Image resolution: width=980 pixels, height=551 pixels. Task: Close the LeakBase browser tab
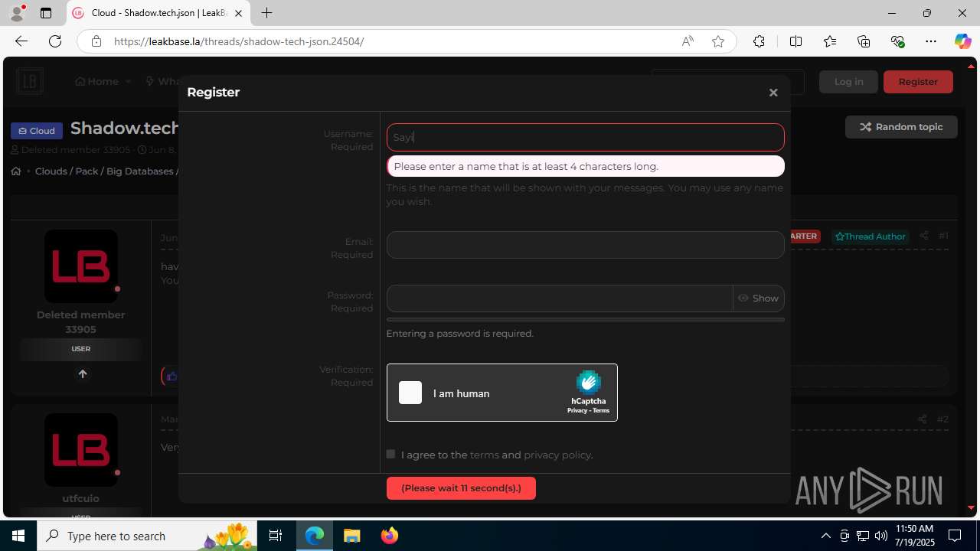[x=238, y=13]
